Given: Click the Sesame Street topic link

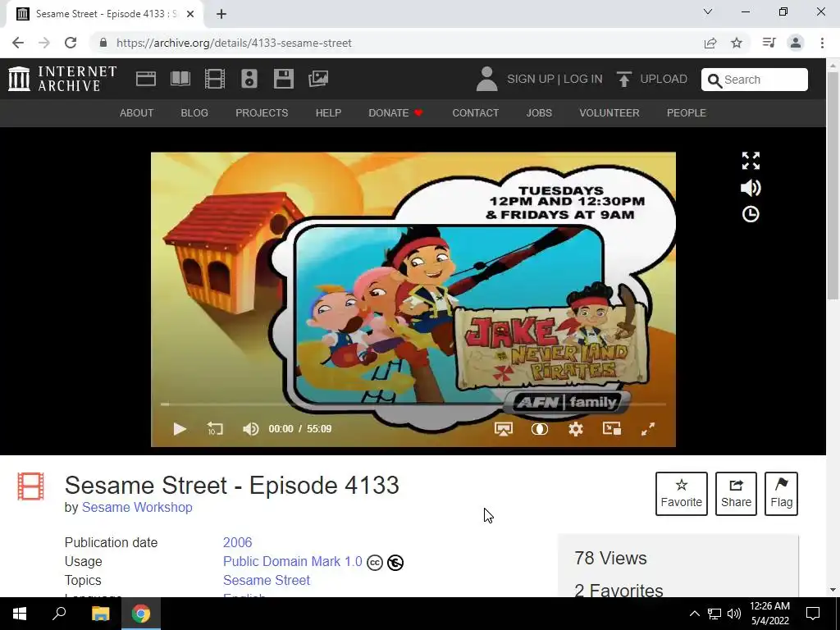Looking at the screenshot, I should pos(267,580).
